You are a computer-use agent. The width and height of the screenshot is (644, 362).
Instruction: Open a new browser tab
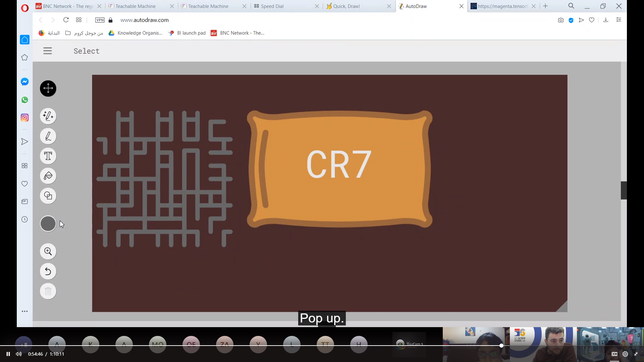(545, 6)
